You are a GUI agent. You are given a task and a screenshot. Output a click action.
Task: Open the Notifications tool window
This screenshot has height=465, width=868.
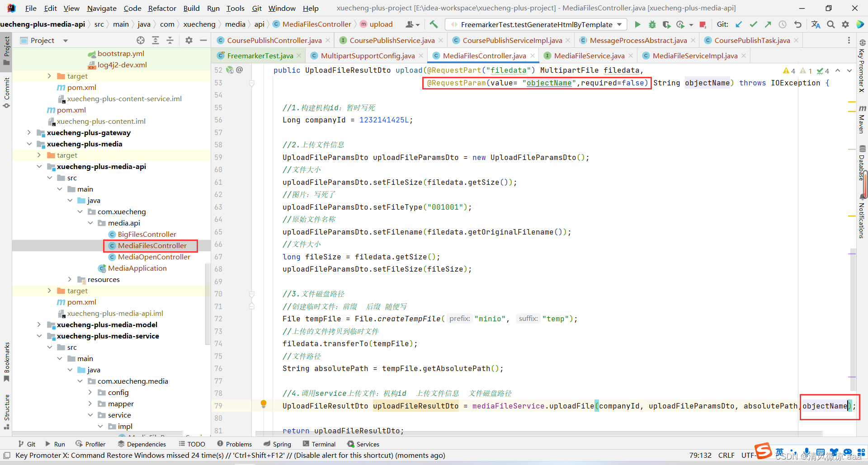point(862,217)
